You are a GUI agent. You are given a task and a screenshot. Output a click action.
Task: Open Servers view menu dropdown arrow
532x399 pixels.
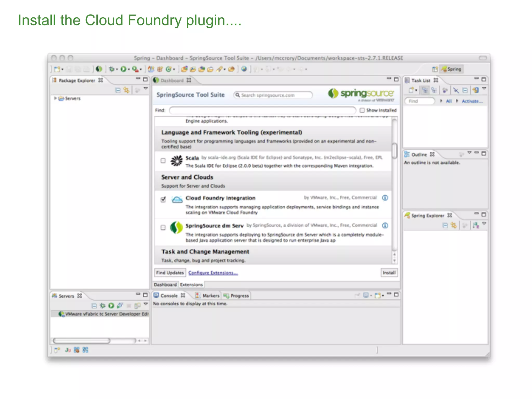[x=146, y=304]
